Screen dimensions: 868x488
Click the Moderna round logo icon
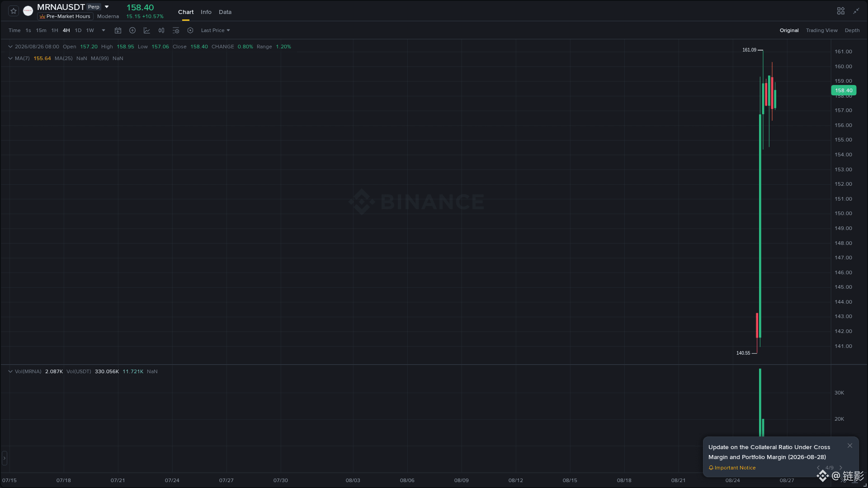pyautogui.click(x=28, y=11)
